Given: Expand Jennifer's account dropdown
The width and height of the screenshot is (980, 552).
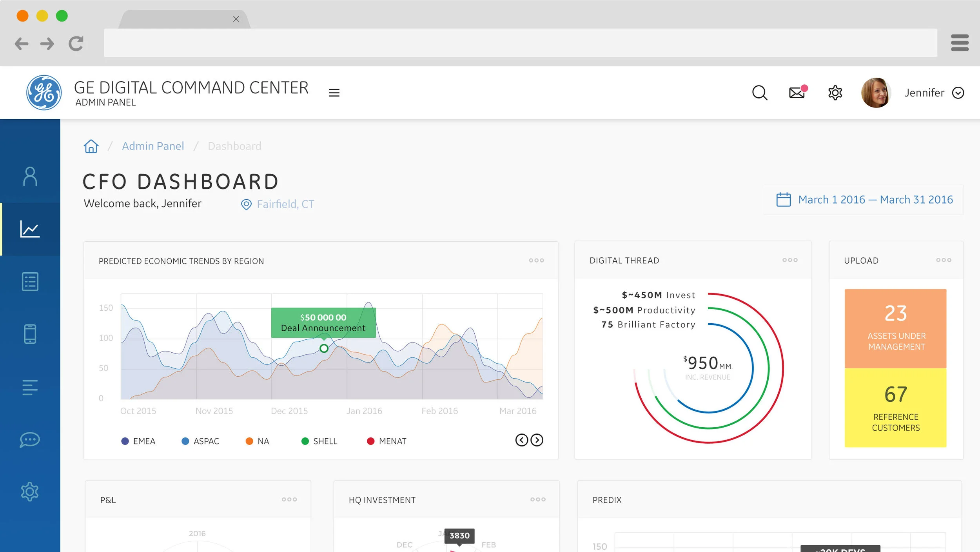Looking at the screenshot, I should click(959, 93).
